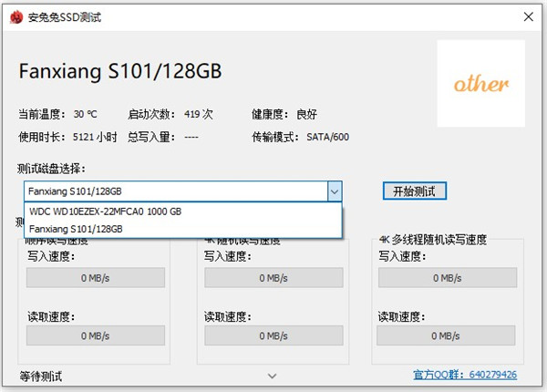Open the official QQ group 640279426 link
547x392 pixels.
(464, 375)
